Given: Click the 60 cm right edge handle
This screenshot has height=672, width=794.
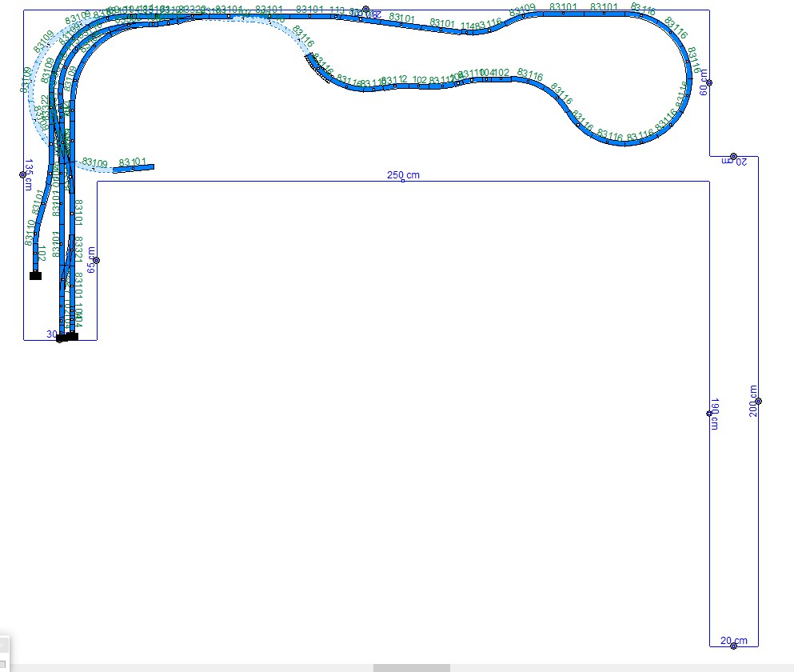Looking at the screenshot, I should pos(709,82).
